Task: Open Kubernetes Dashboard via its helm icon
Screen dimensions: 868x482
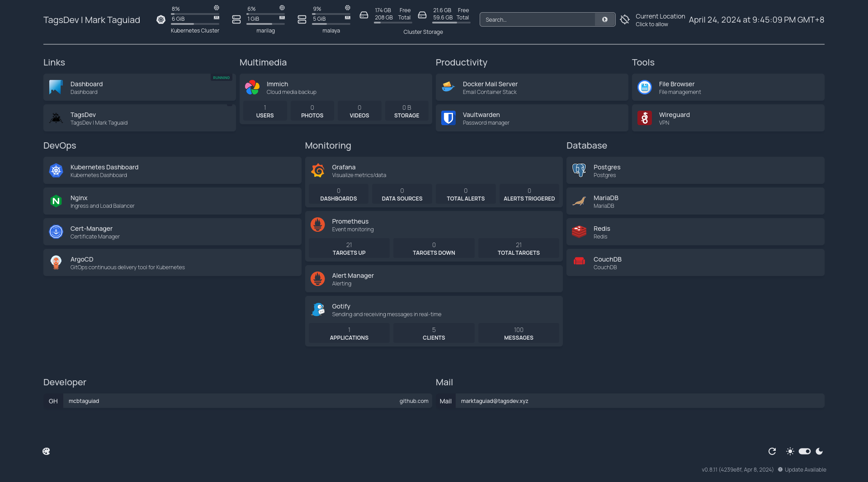Action: coord(56,171)
